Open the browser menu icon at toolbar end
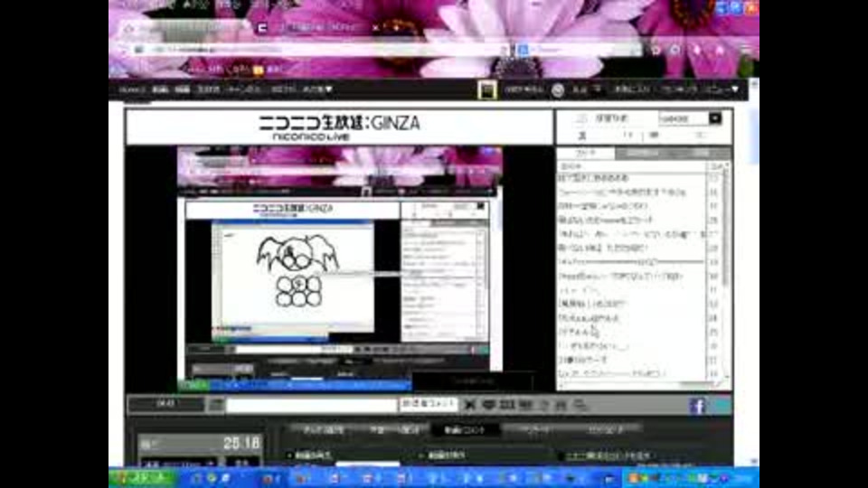Screen dimensions: 868x488 [x=746, y=50]
